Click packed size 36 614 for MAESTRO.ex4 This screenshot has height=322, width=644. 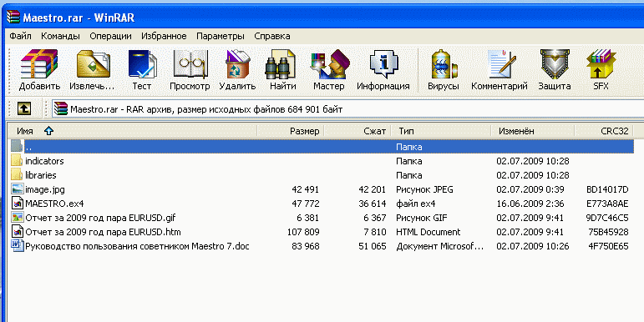pos(372,204)
